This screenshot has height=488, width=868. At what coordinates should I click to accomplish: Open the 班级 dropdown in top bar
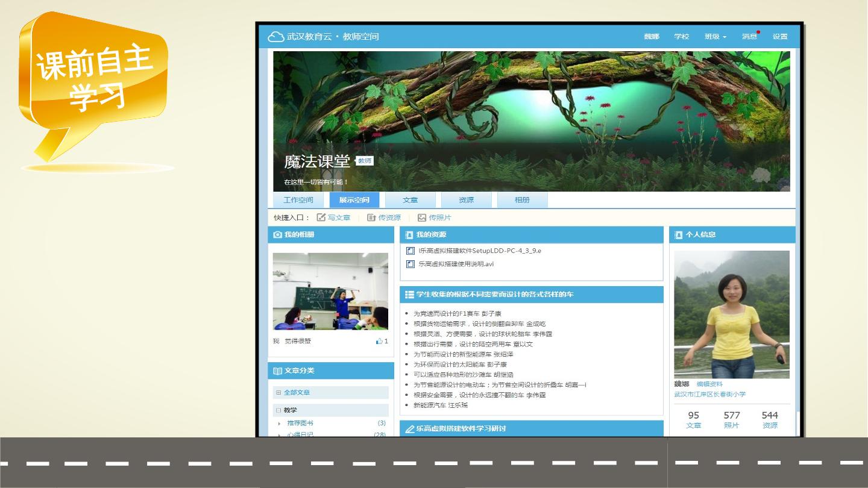[x=715, y=37]
